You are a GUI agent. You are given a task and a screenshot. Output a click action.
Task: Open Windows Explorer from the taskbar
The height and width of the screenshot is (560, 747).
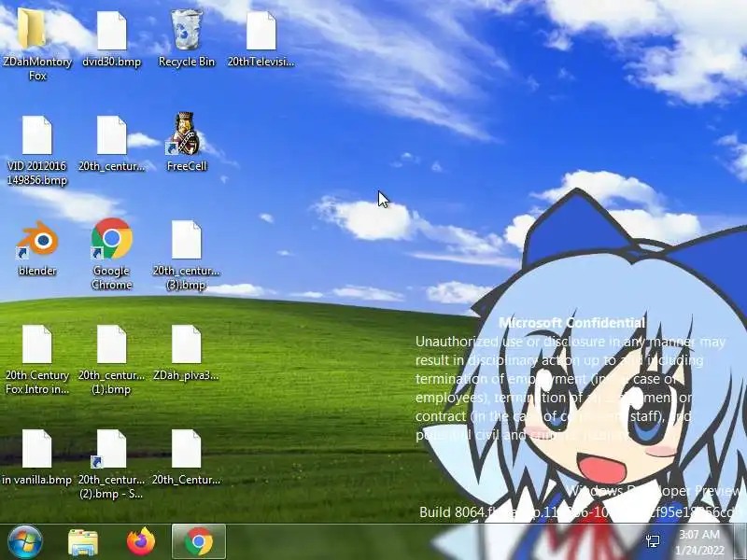point(83,542)
